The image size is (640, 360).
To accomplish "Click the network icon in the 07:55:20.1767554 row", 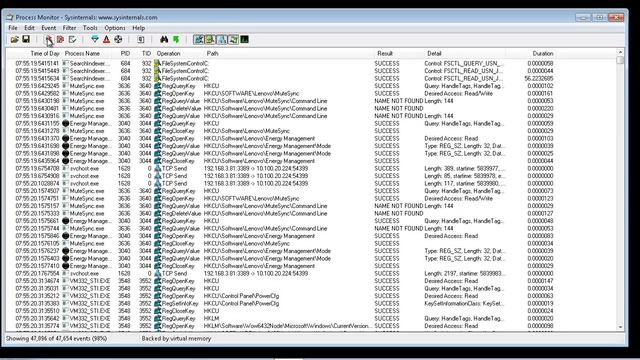I will click(158, 273).
